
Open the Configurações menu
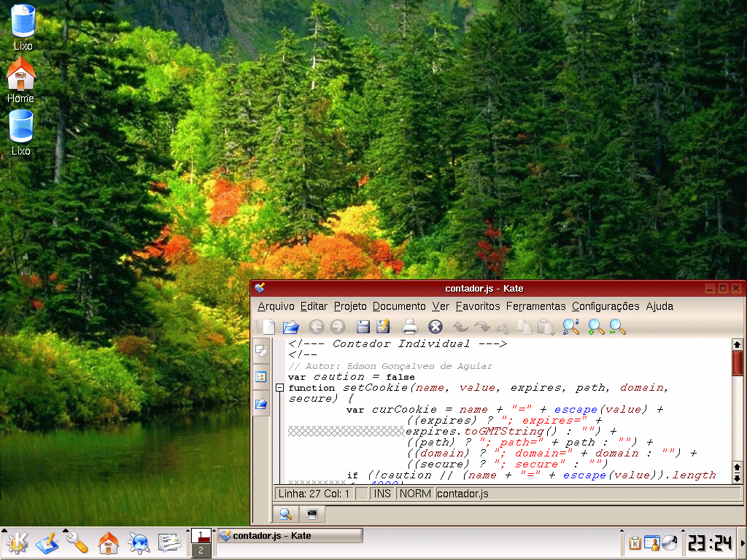click(605, 306)
